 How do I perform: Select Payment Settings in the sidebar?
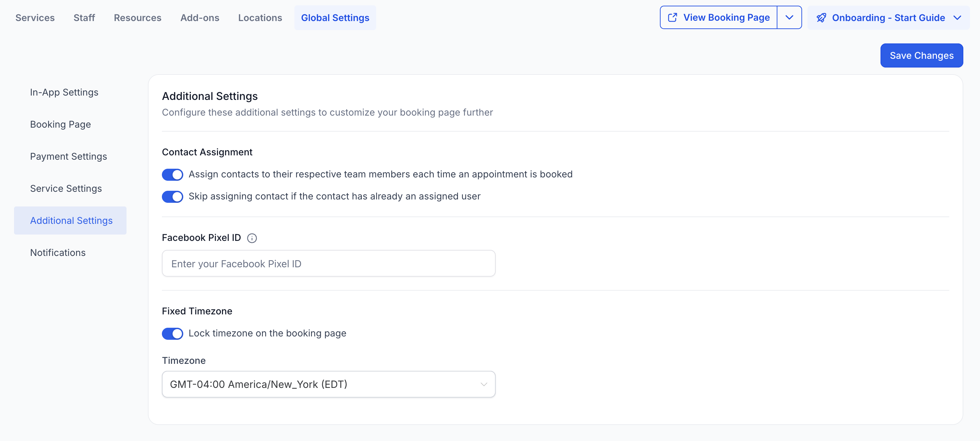click(x=68, y=156)
